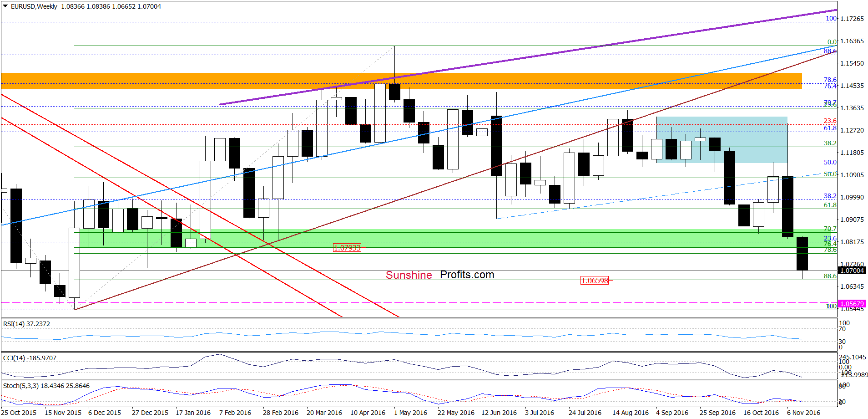Click the 1.17265 price axis label
The height and width of the screenshot is (419, 868).
click(852, 19)
